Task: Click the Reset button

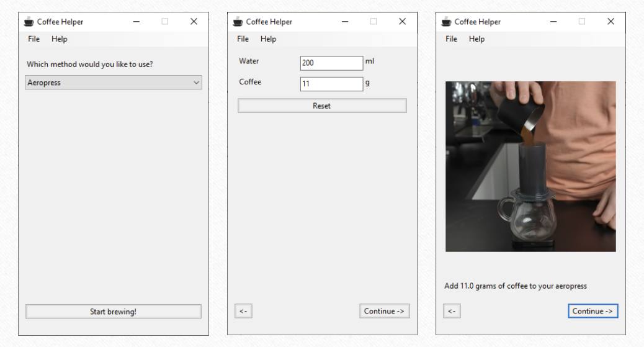Action: pos(322,106)
